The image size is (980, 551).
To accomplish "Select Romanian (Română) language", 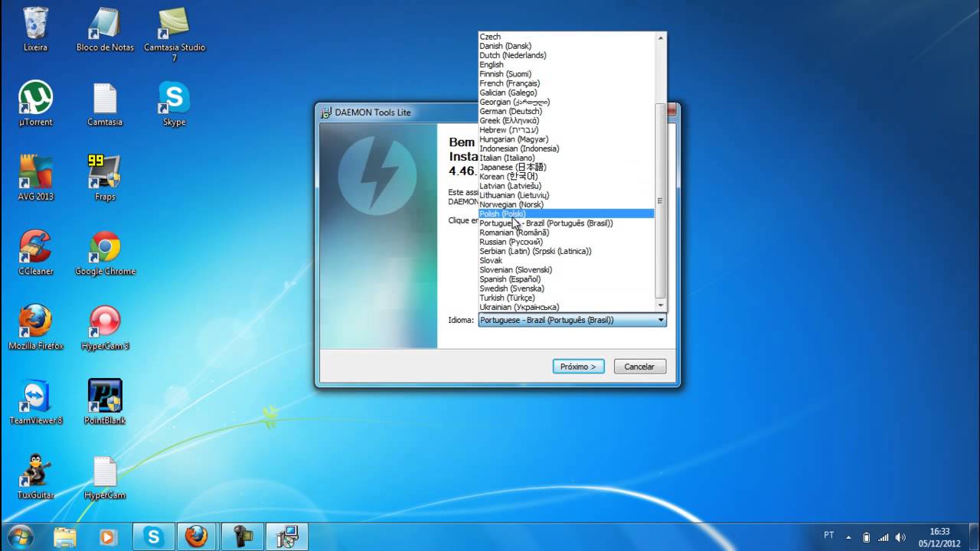I will point(567,233).
